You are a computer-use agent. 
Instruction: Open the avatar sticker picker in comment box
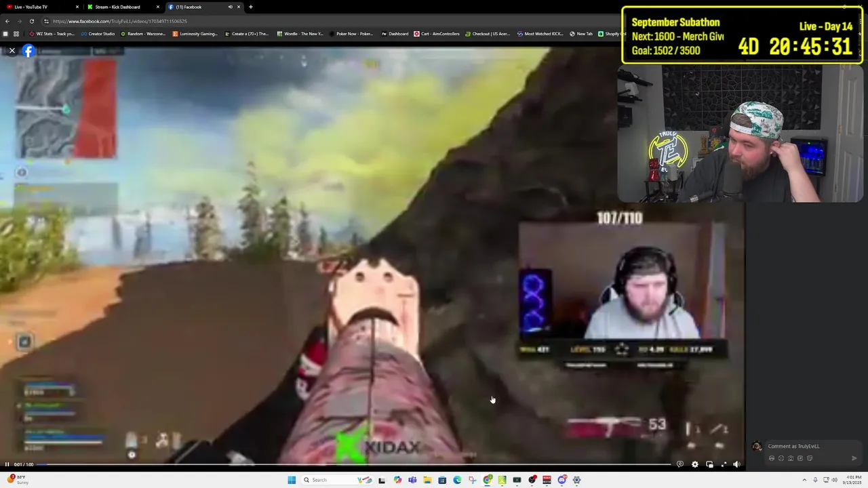point(772,458)
